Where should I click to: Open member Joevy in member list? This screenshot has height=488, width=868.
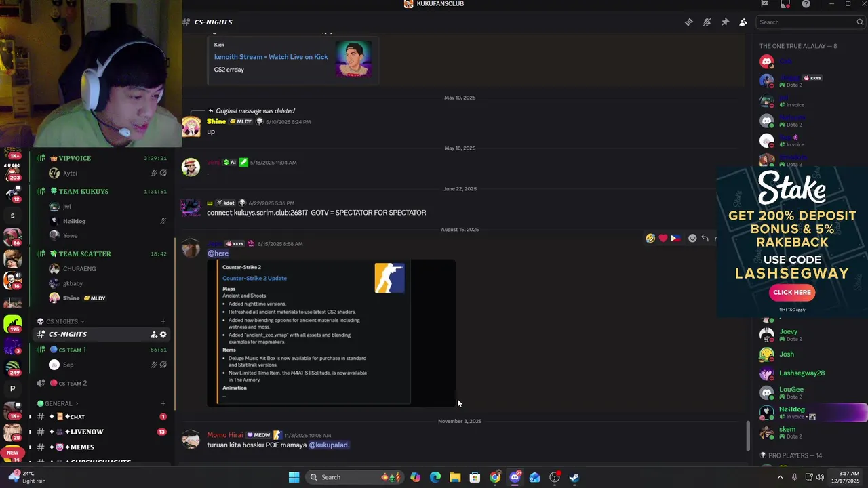click(x=788, y=335)
